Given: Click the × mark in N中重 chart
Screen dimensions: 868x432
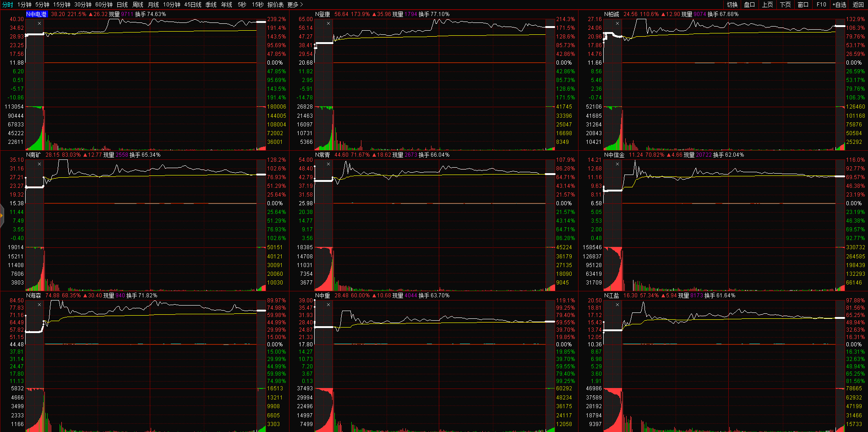Looking at the screenshot, I should [x=328, y=305].
